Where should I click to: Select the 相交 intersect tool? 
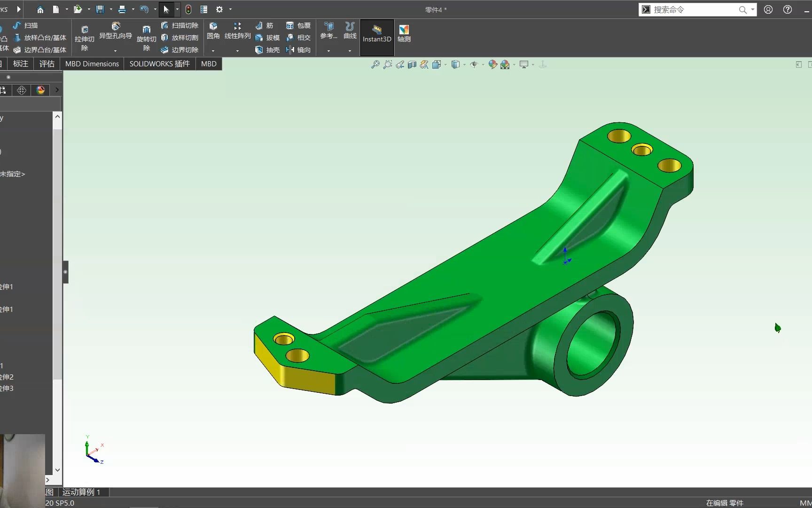298,38
